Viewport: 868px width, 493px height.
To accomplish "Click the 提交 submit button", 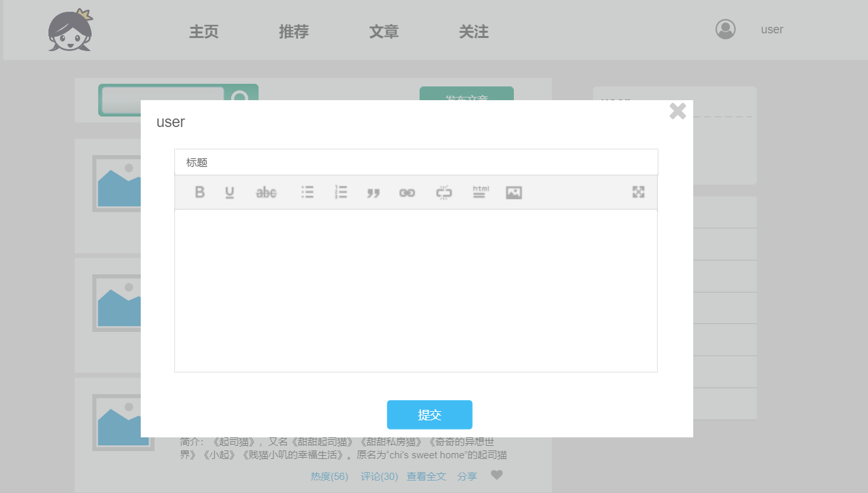I will click(429, 414).
